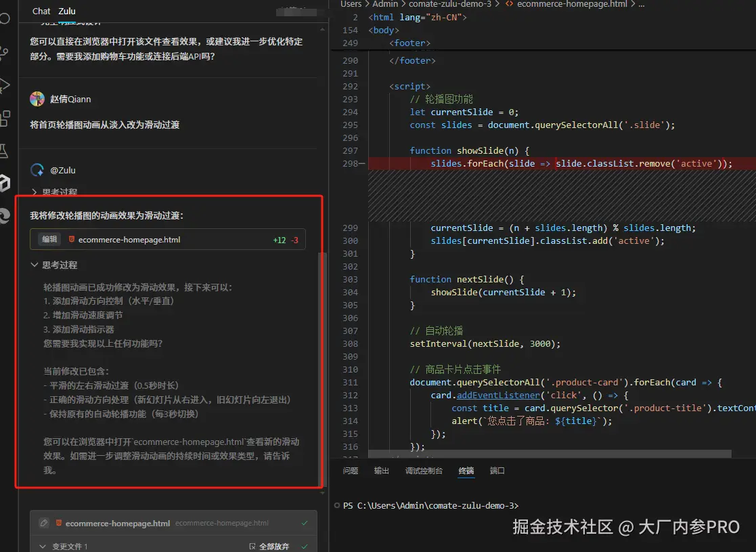This screenshot has height=552, width=756.
Task: Switch to the Chat tab
Action: (41, 11)
